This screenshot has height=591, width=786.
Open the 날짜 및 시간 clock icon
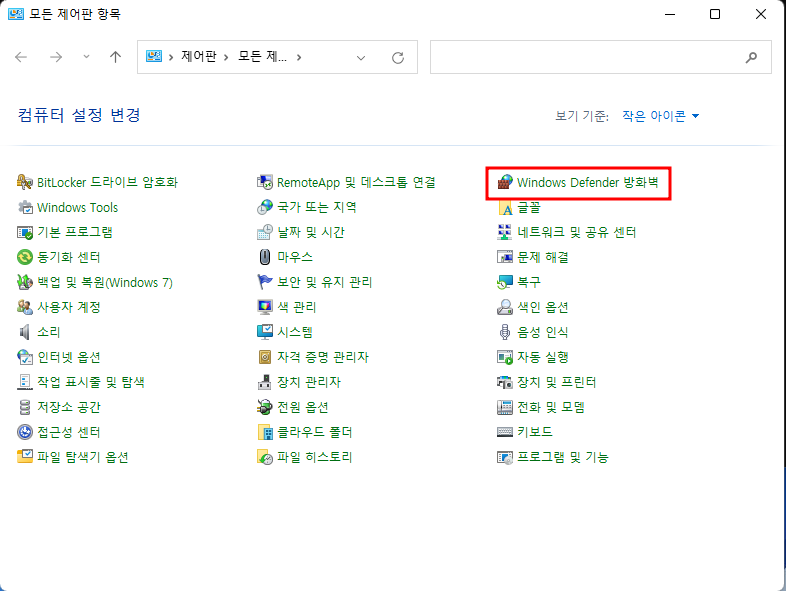click(265, 232)
